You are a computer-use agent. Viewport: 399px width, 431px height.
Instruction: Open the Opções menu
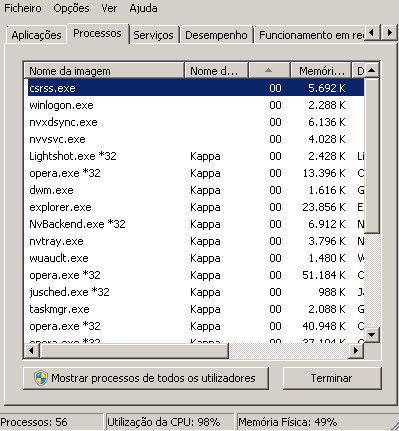coord(71,8)
